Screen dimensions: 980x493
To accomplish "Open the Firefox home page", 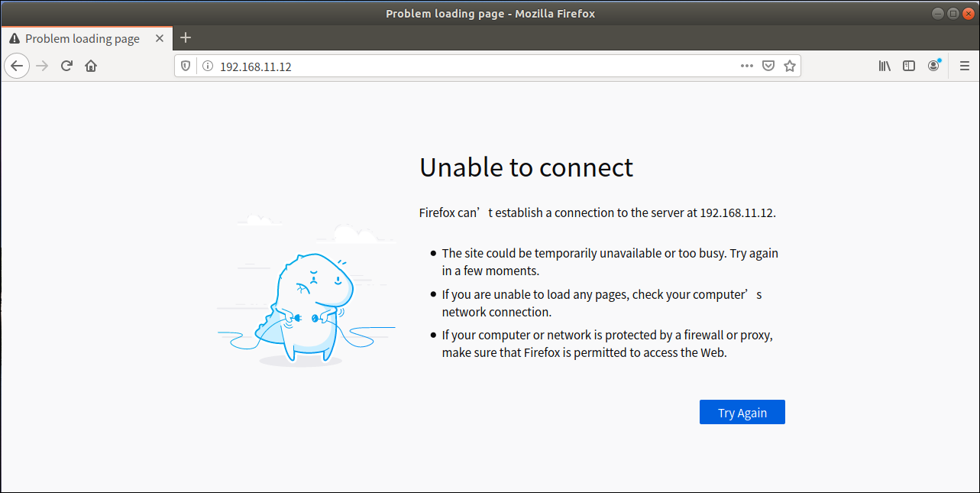I will tap(91, 66).
